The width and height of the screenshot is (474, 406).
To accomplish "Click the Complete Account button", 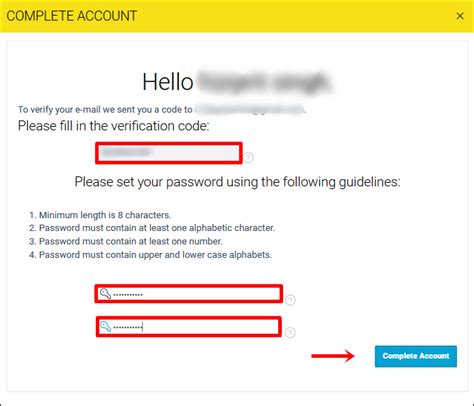I will [416, 356].
